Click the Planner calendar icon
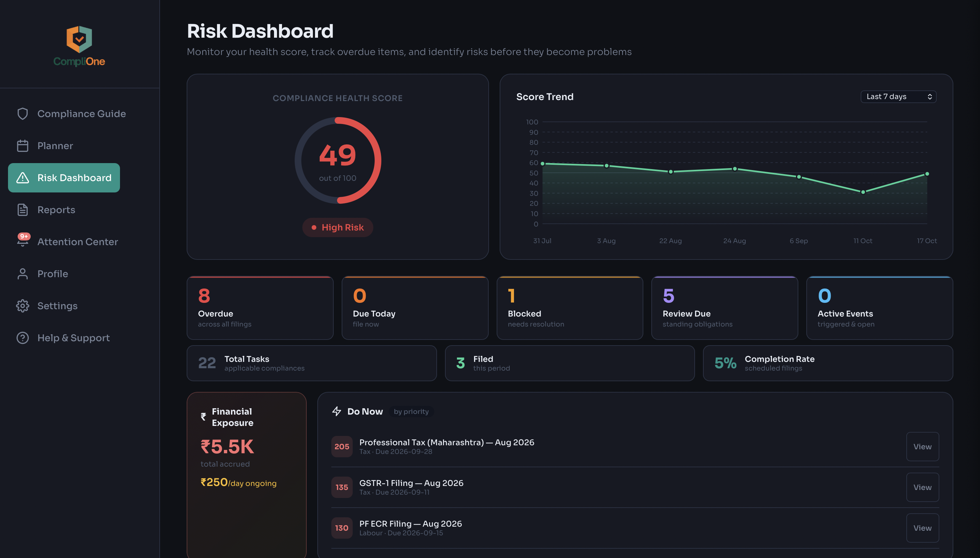The image size is (980, 558). pyautogui.click(x=23, y=146)
